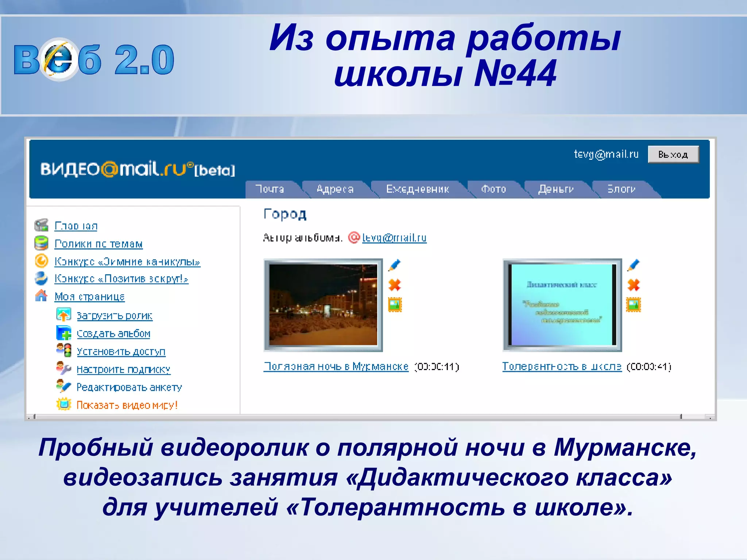Click the Настроить подписку link
The width and height of the screenshot is (747, 560).
(123, 369)
